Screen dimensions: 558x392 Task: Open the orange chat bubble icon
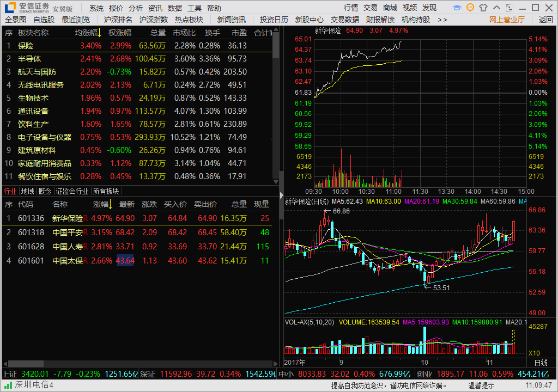pos(470,8)
